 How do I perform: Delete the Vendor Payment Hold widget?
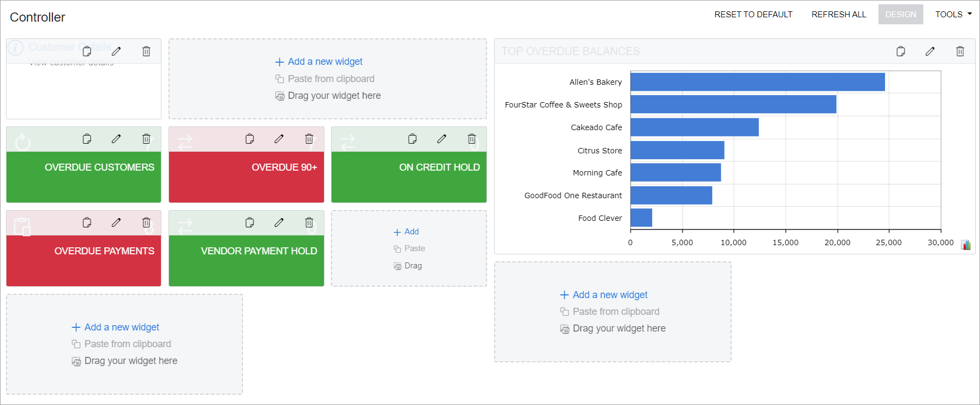point(309,222)
